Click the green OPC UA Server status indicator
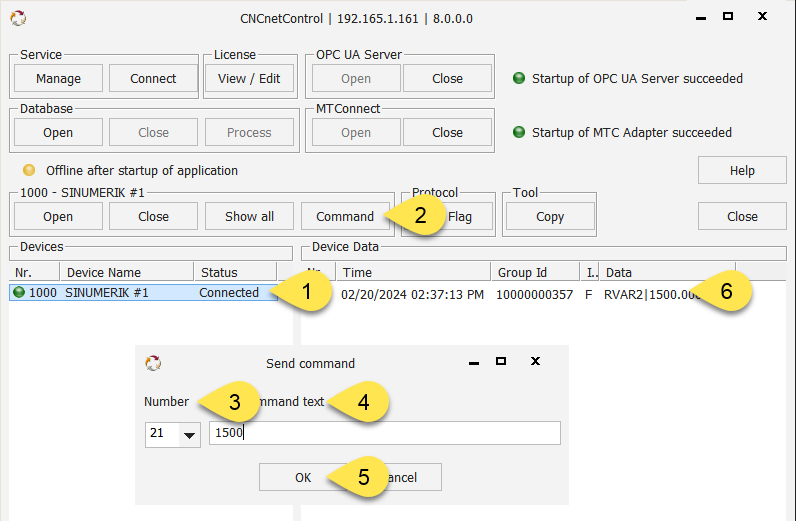Viewport: 796px width, 521px height. click(x=519, y=79)
